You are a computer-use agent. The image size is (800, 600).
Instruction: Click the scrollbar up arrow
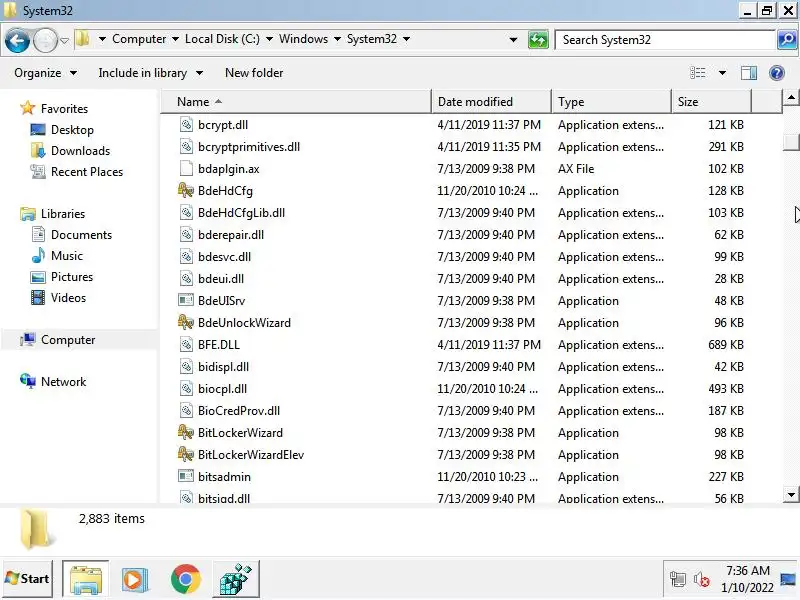click(791, 97)
